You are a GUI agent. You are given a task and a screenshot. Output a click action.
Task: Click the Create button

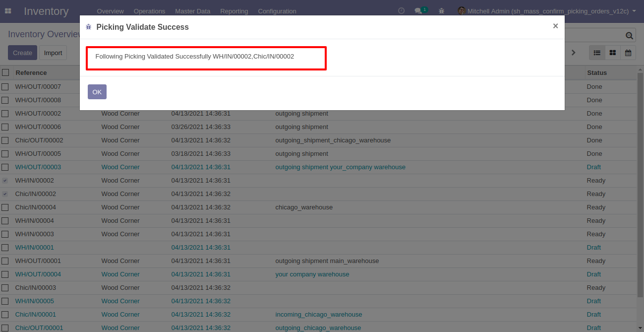coord(22,53)
